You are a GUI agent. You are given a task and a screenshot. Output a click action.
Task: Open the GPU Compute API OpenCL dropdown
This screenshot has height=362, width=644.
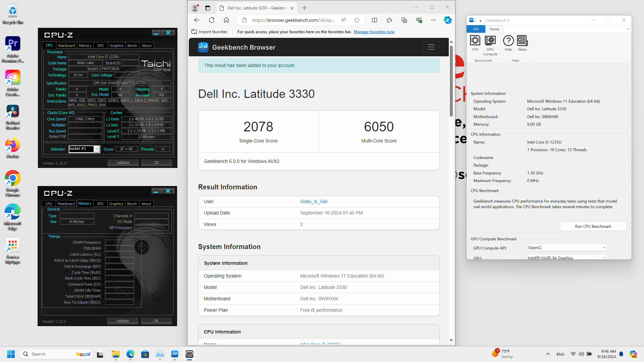point(567,248)
